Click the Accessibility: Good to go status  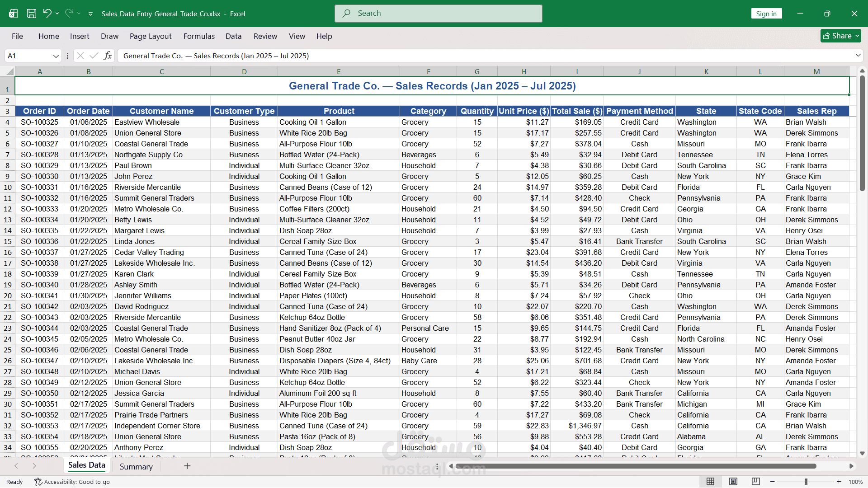pyautogui.click(x=72, y=482)
